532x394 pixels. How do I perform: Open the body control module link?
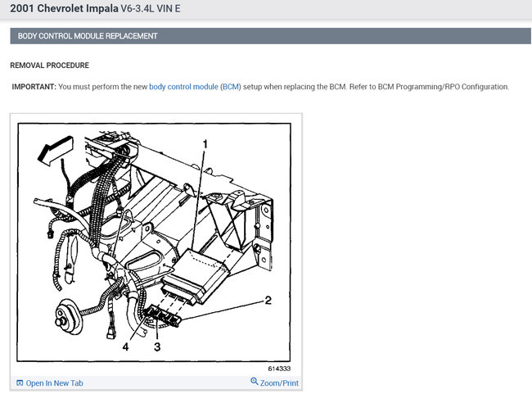[183, 87]
